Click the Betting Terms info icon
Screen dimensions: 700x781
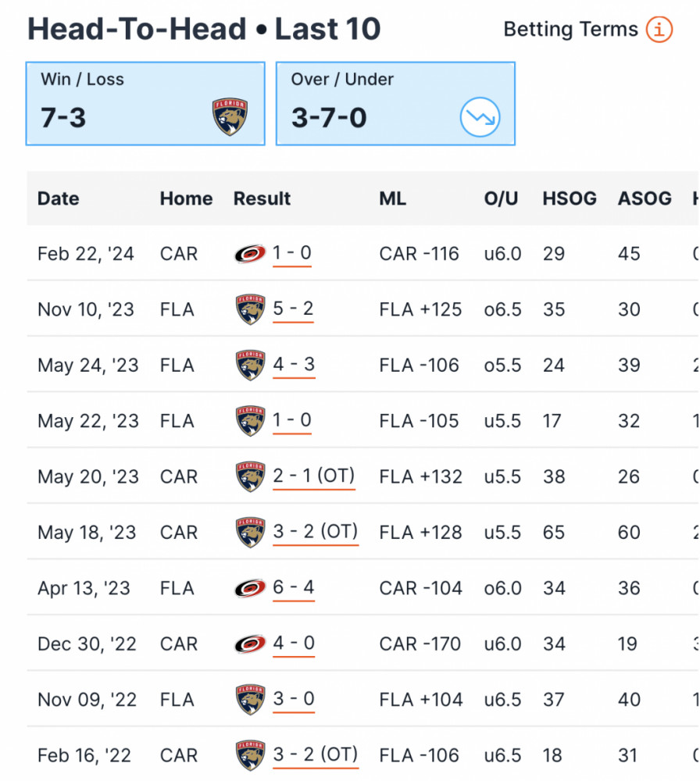pyautogui.click(x=659, y=30)
